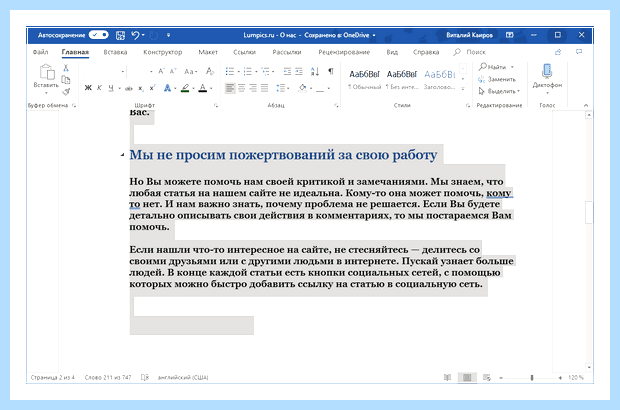Open the borders dropdown
This screenshot has width=620, height=410.
coord(329,88)
